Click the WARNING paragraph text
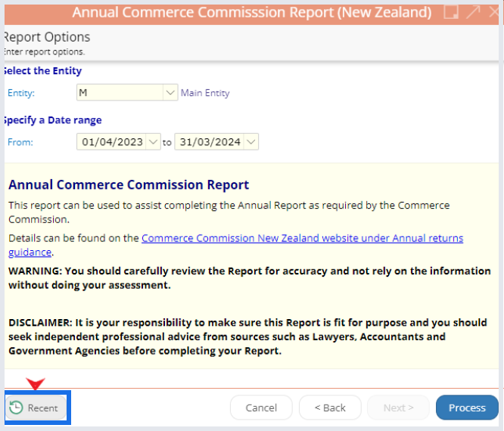Viewport: 504px width, 431px height. (250, 278)
